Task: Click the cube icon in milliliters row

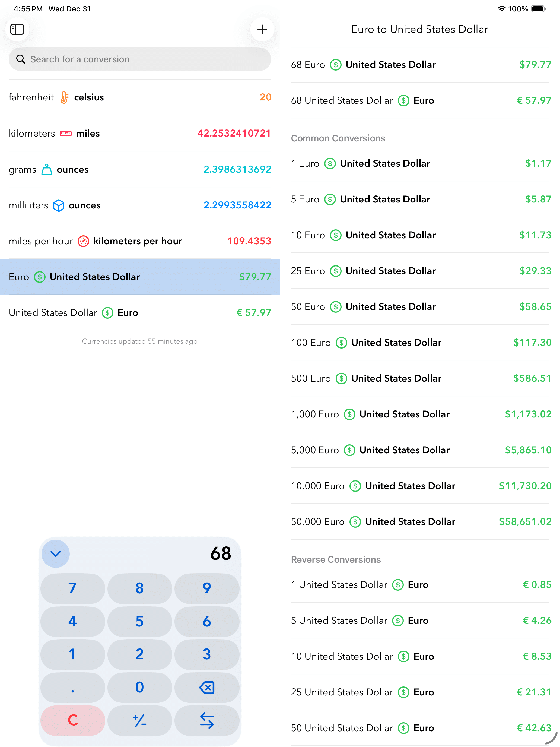Action: coord(59,205)
